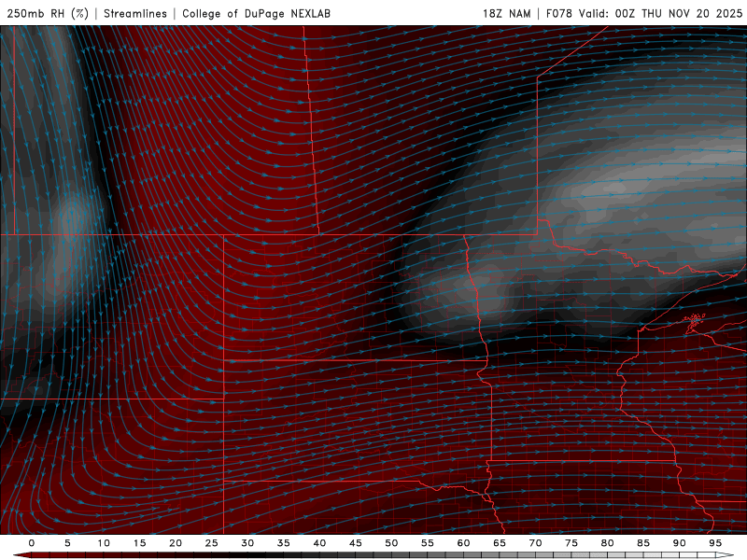The image size is (747, 560).
Task: Click the 'F078' forecast hour label
Action: [x=559, y=13]
